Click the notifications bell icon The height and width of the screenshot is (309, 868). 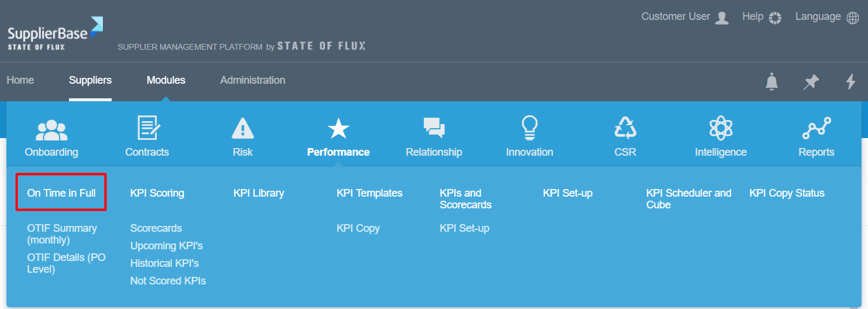[772, 81]
